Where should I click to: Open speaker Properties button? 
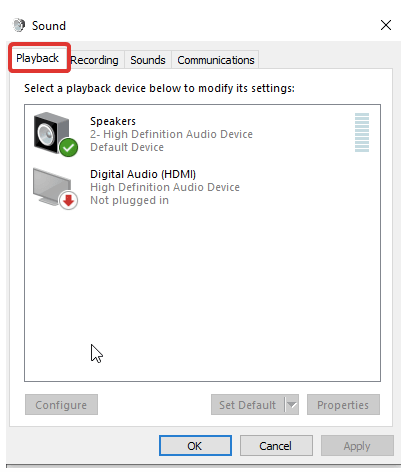(343, 405)
